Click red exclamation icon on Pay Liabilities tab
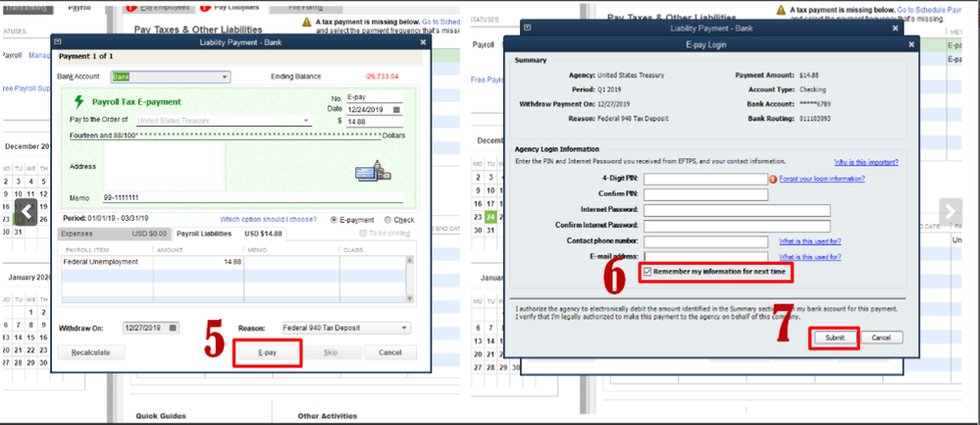 [x=205, y=8]
